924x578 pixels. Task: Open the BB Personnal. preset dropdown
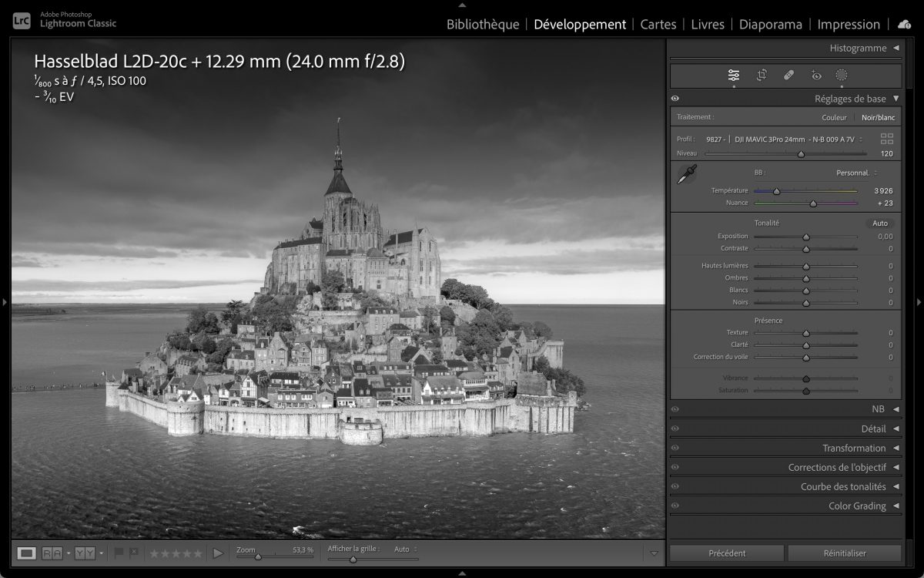856,173
